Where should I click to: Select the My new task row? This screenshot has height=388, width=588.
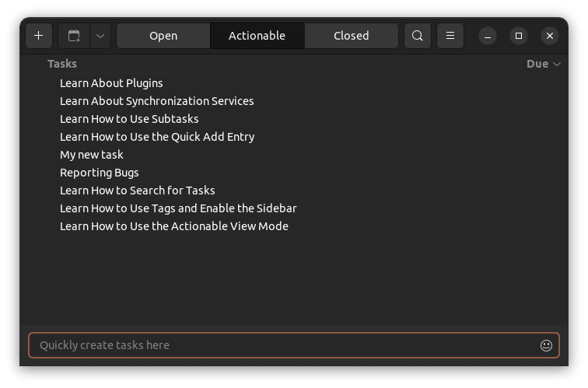tap(294, 155)
